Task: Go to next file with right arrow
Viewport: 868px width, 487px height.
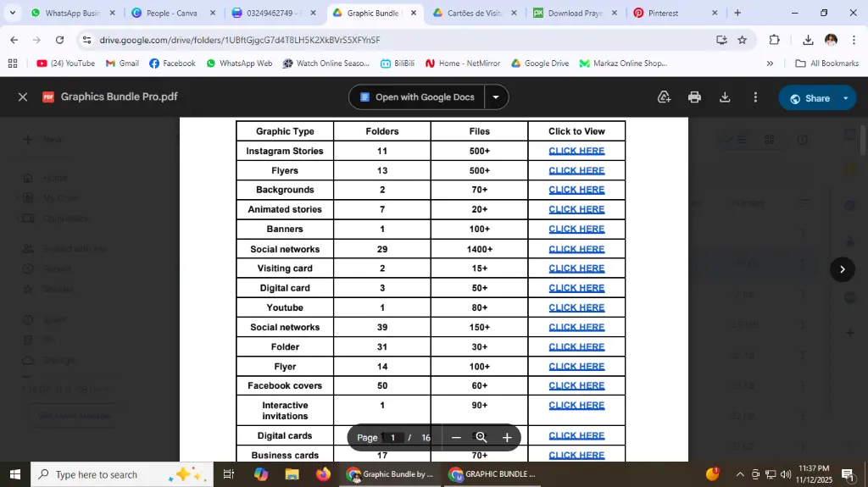Action: tap(842, 269)
